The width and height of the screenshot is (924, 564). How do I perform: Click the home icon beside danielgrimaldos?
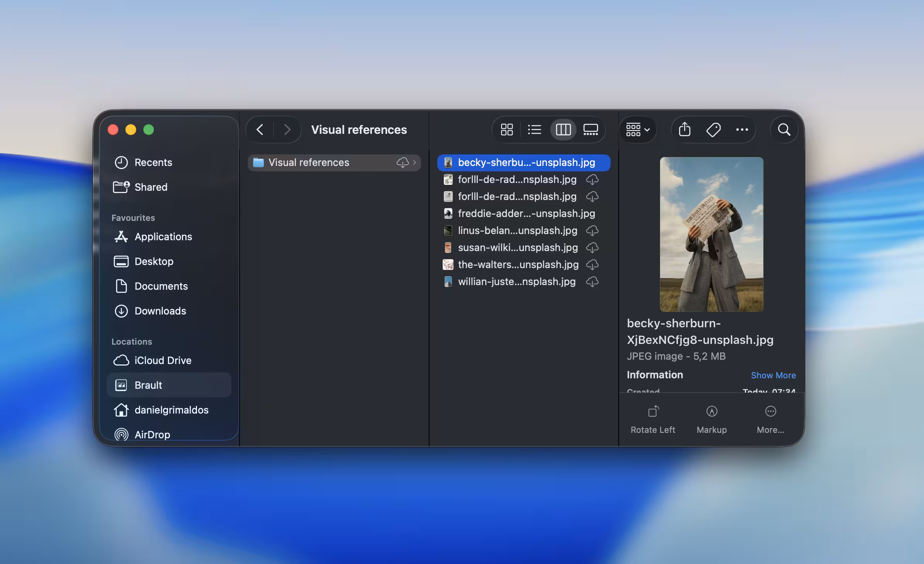coord(121,410)
